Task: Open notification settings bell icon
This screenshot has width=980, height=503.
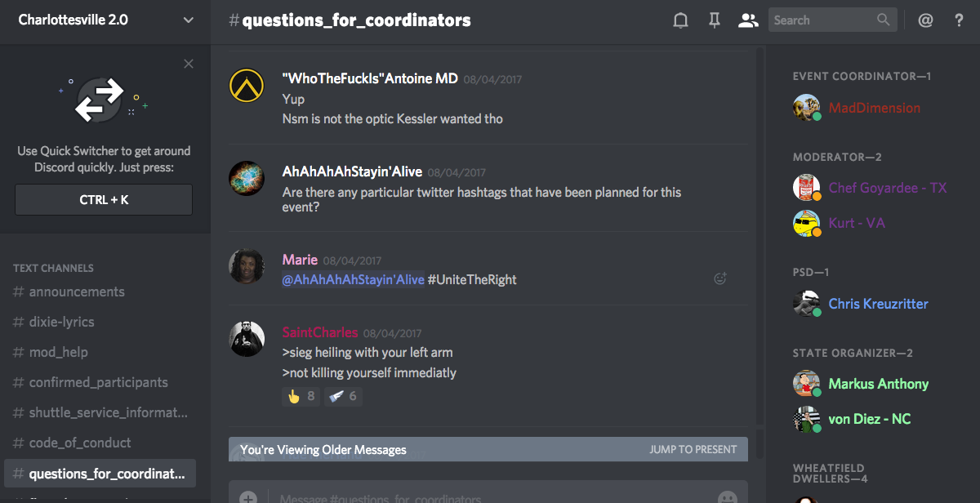Action: pyautogui.click(x=680, y=20)
